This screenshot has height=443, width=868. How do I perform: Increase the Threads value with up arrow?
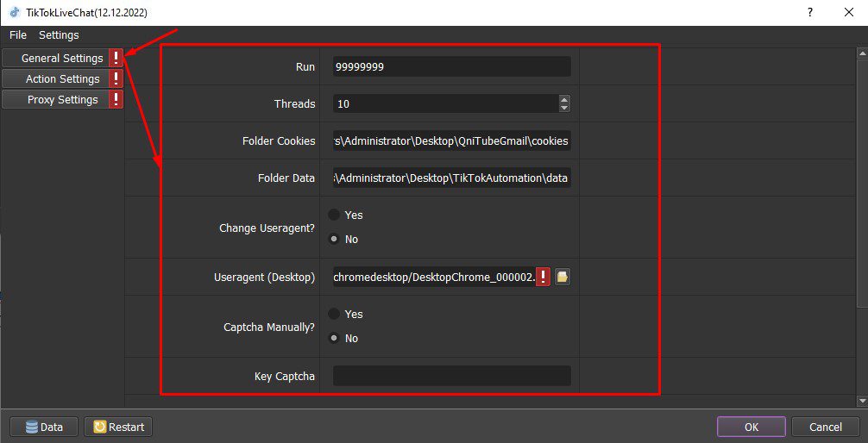coord(564,100)
